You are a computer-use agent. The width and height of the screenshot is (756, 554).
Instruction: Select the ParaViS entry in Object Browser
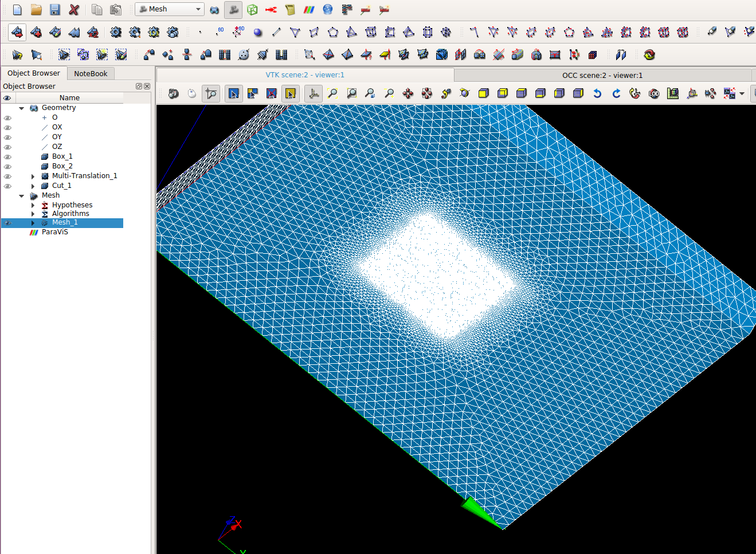click(x=54, y=232)
